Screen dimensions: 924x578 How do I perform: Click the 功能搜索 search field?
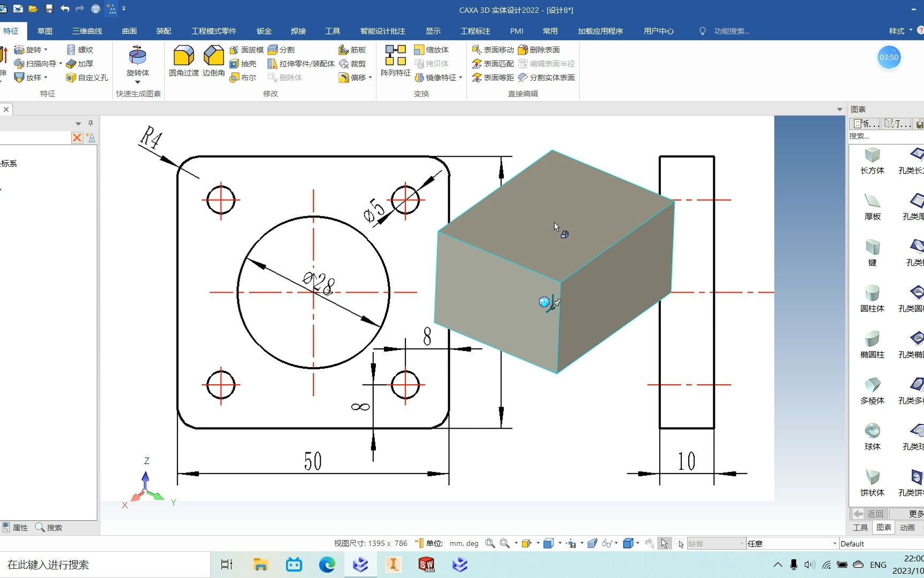click(731, 31)
